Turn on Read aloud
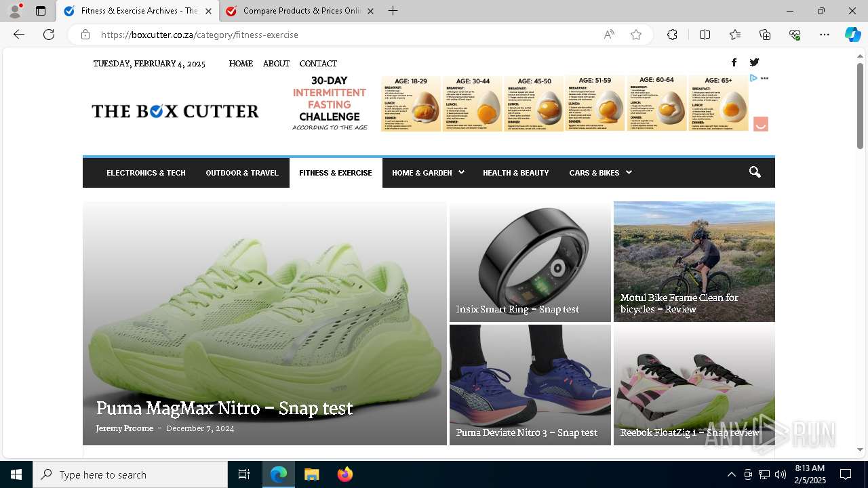 click(609, 35)
